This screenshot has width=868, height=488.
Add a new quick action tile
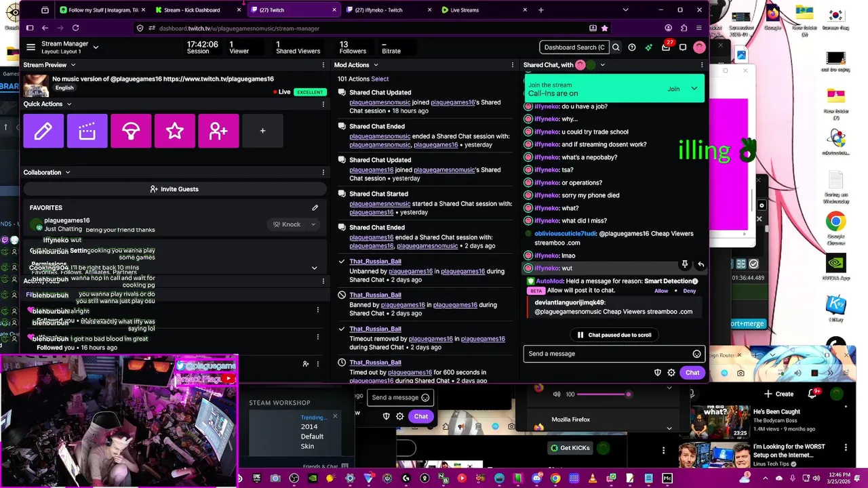pos(262,131)
